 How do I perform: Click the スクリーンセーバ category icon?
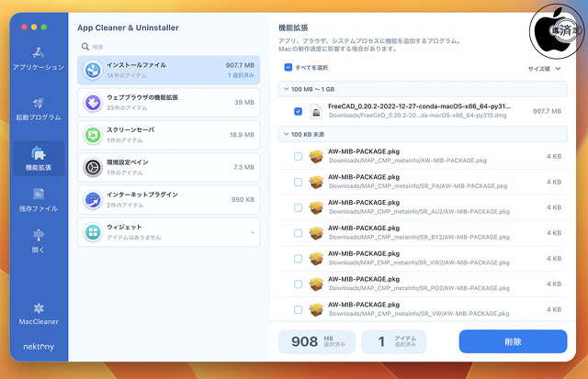tap(93, 135)
